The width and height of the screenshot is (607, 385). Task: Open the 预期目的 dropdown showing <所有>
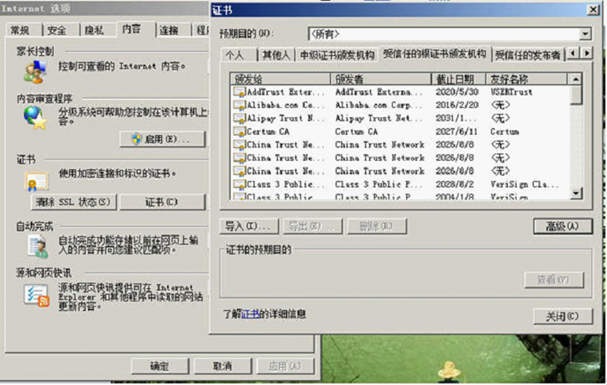585,34
